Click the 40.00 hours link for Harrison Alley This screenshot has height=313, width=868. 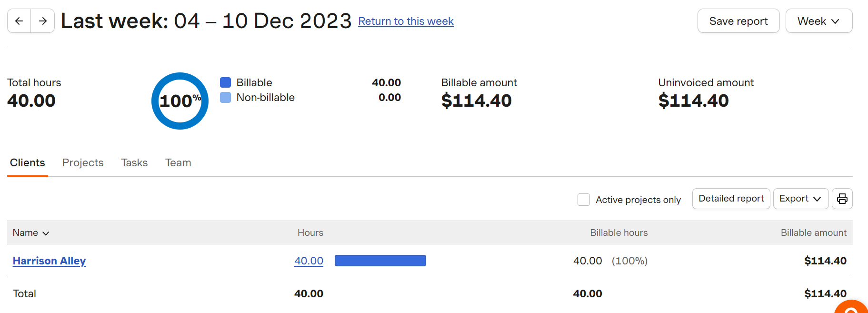[309, 261]
